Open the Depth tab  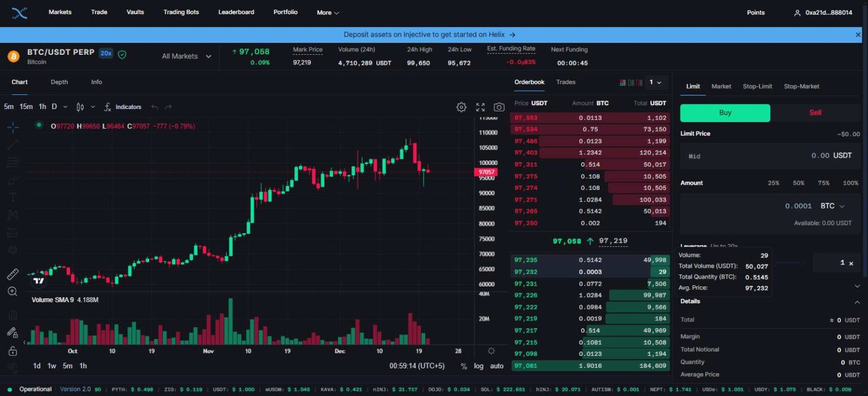click(59, 82)
